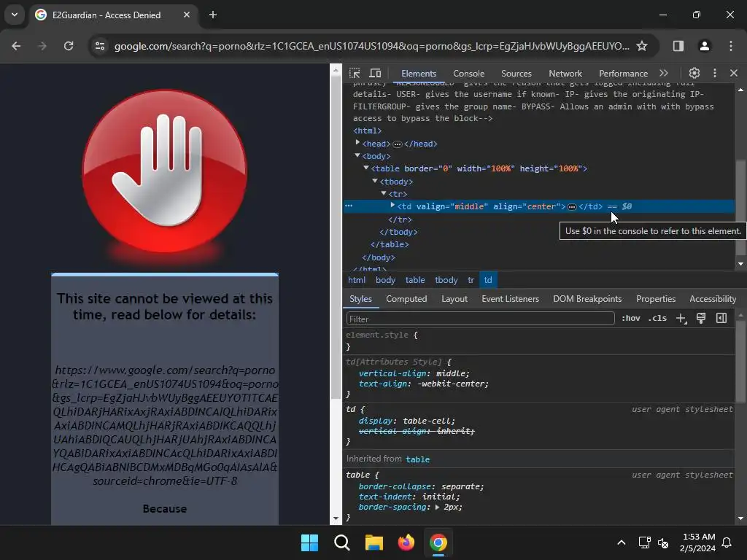Image resolution: width=747 pixels, height=560 pixels.
Task: Expand the head element node
Action: (x=357, y=143)
